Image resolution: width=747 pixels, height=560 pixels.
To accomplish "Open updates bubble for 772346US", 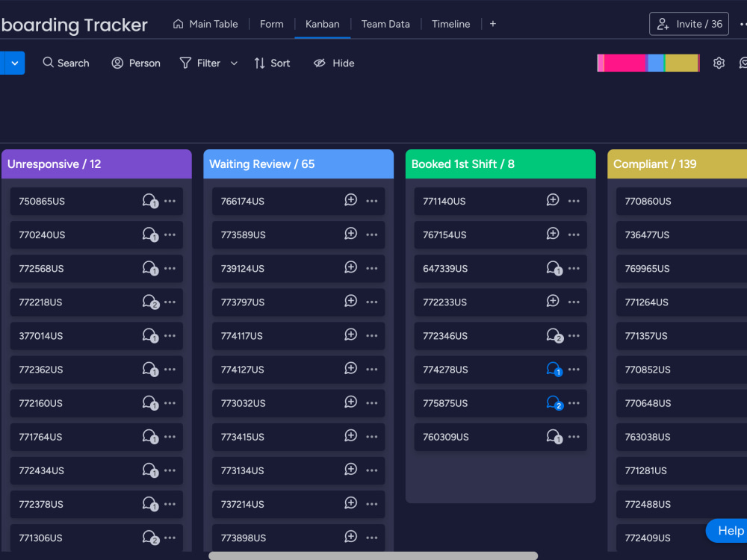I will click(554, 335).
